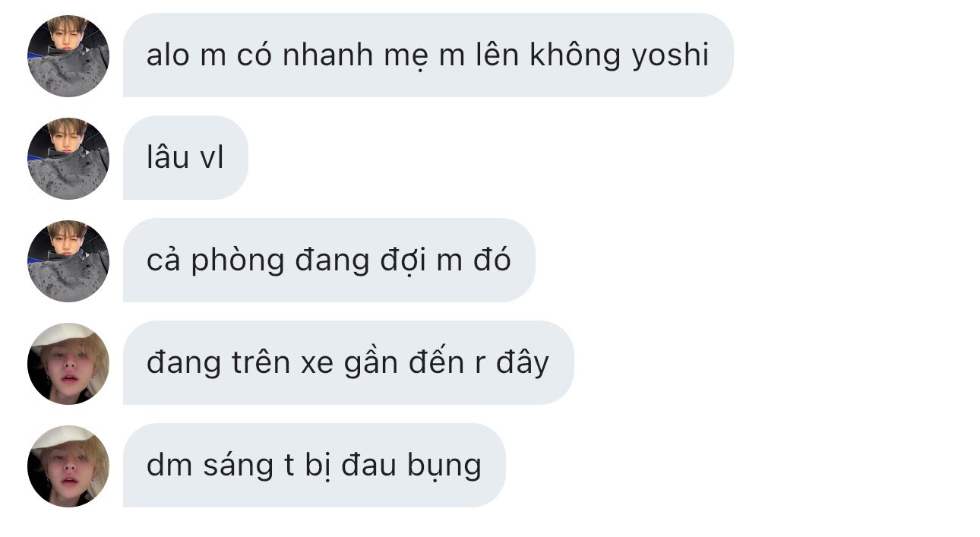The image size is (980, 537).
Task: Select the 'cả phòng đang đợi m đó' bubble
Action: point(329,261)
